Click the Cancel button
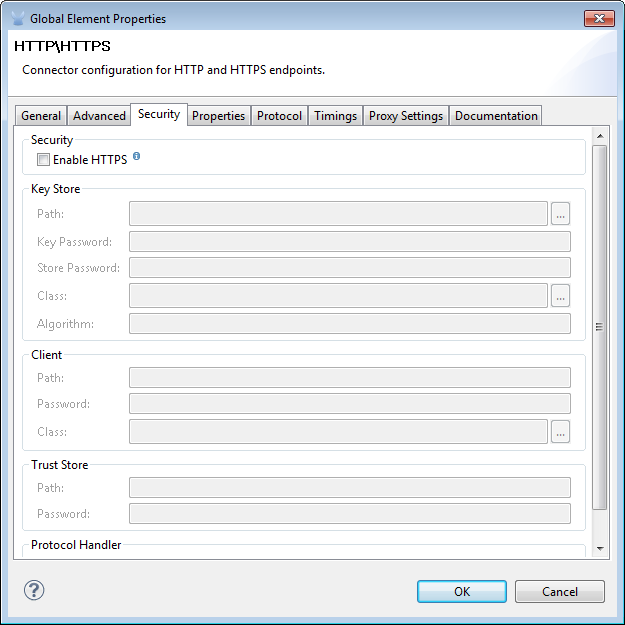 pos(559,591)
